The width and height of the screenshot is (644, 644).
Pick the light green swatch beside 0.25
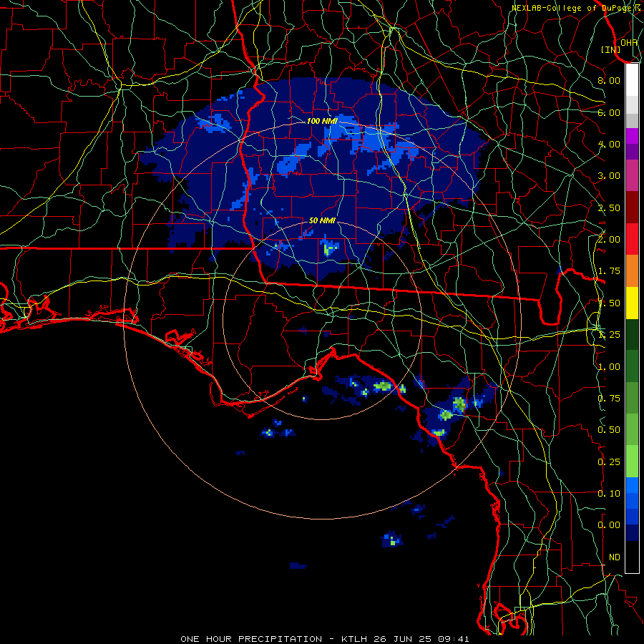(632, 462)
